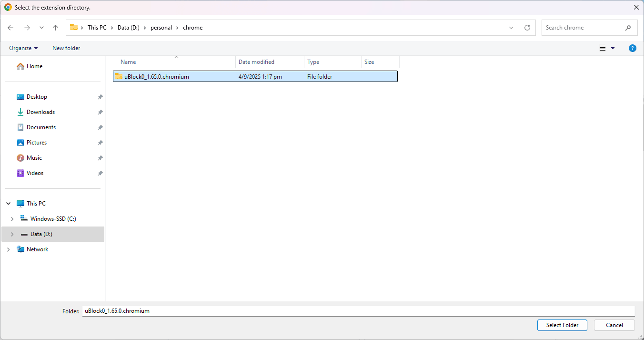
Task: Open Help with the question mark icon
Action: tap(633, 48)
